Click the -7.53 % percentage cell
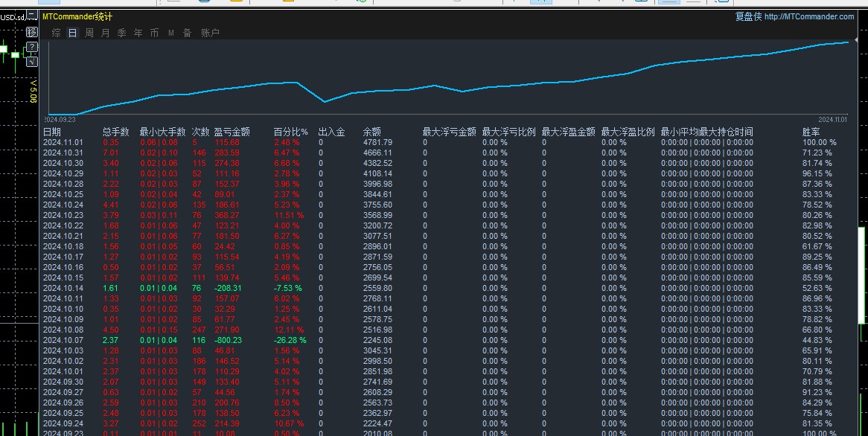Image resolution: width=868 pixels, height=436 pixels. [x=288, y=288]
